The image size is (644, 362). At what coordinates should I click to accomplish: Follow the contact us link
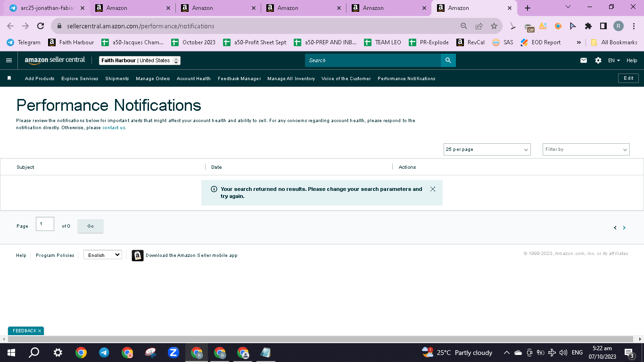(x=114, y=128)
